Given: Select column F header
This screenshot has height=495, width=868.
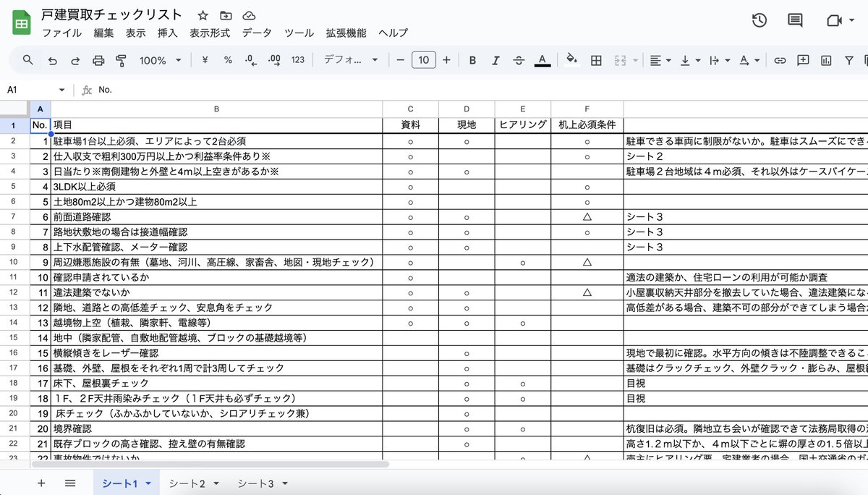Looking at the screenshot, I should pos(587,109).
